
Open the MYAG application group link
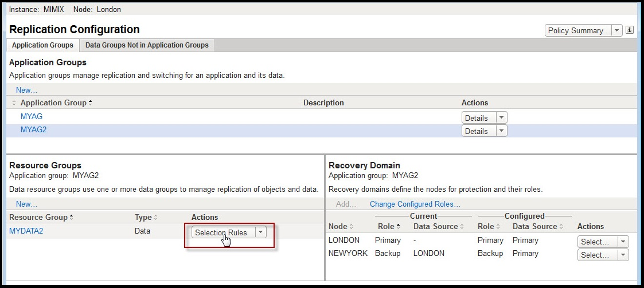[x=32, y=117]
